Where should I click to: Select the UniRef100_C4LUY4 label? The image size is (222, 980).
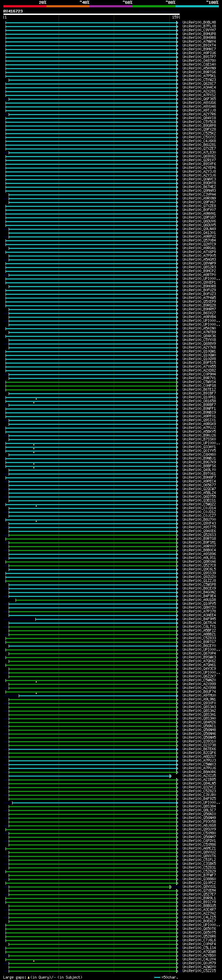(x=199, y=959)
